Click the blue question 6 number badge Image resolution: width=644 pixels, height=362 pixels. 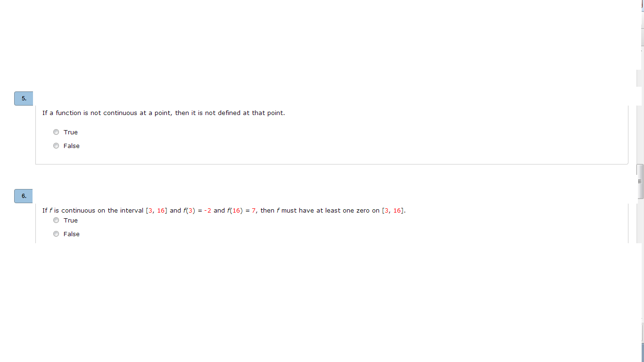click(x=23, y=196)
